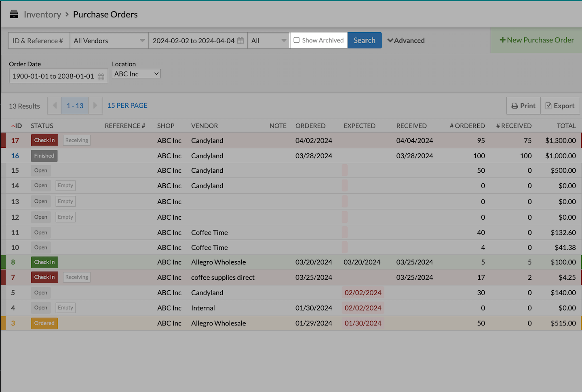This screenshot has width=582, height=392.
Task: Click the blue Search button
Action: pos(364,40)
